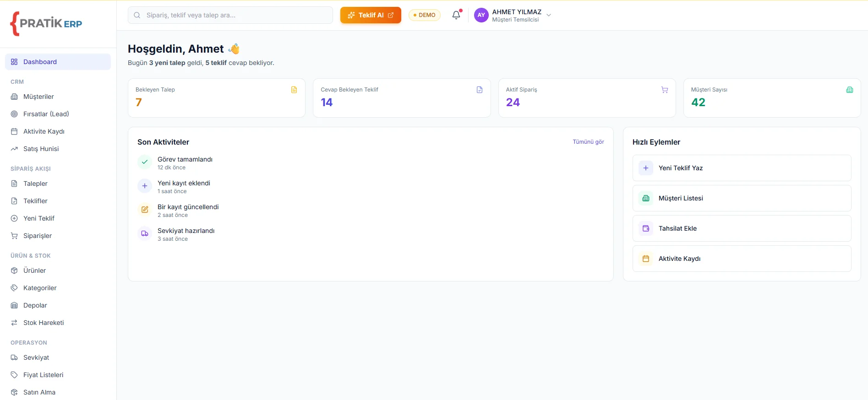Expand the Ahmet Yılmaz user menu chevron
This screenshot has height=400, width=868.
click(x=549, y=15)
